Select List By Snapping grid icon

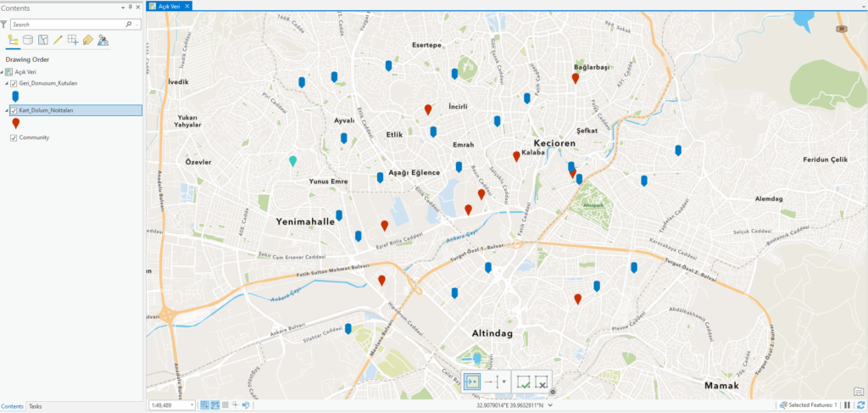[x=73, y=40]
